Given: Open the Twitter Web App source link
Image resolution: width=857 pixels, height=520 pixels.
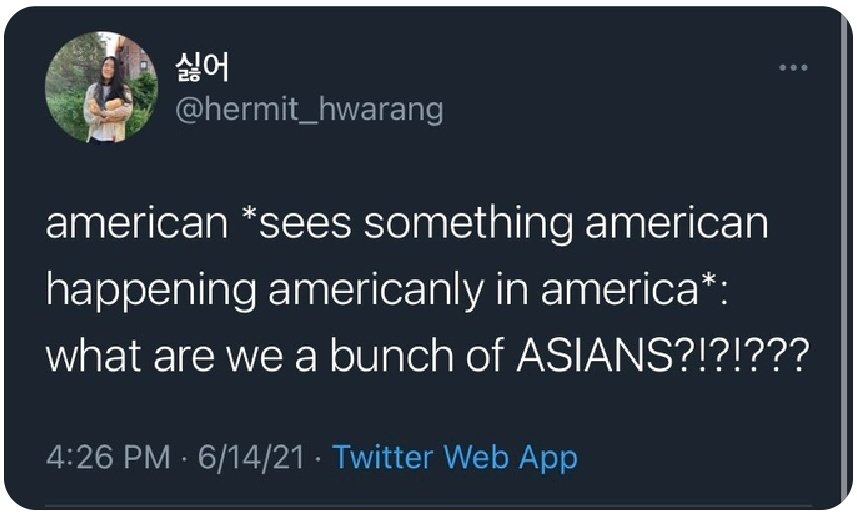Looking at the screenshot, I should click(x=455, y=458).
